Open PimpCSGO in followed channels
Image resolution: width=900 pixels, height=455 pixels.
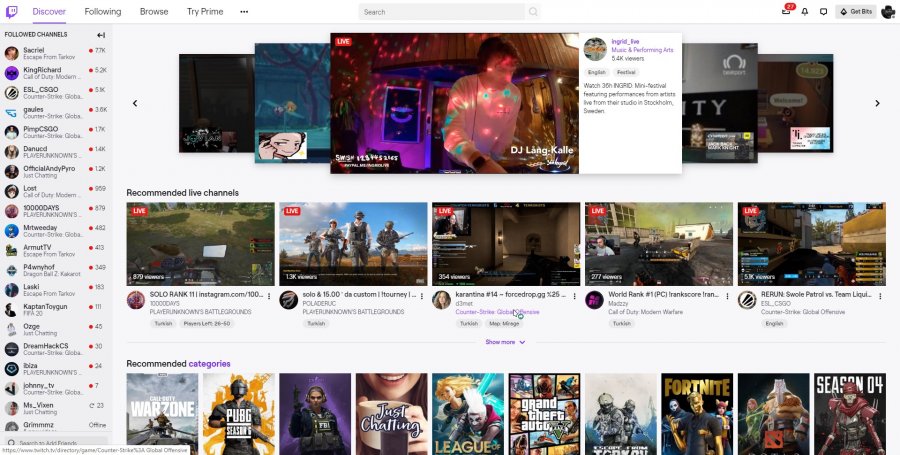click(x=56, y=132)
